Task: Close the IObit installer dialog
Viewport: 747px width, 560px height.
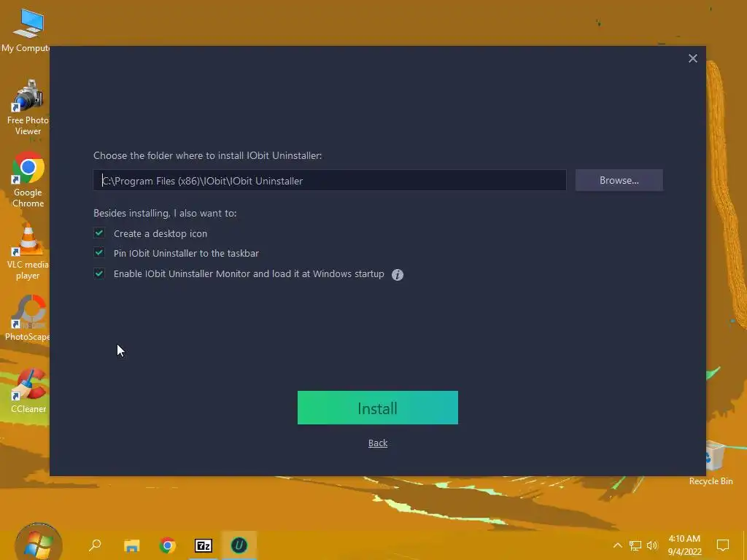Action: click(x=693, y=58)
